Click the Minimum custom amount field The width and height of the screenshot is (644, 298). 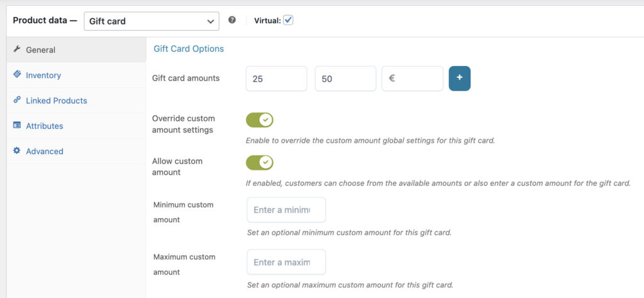coord(286,210)
